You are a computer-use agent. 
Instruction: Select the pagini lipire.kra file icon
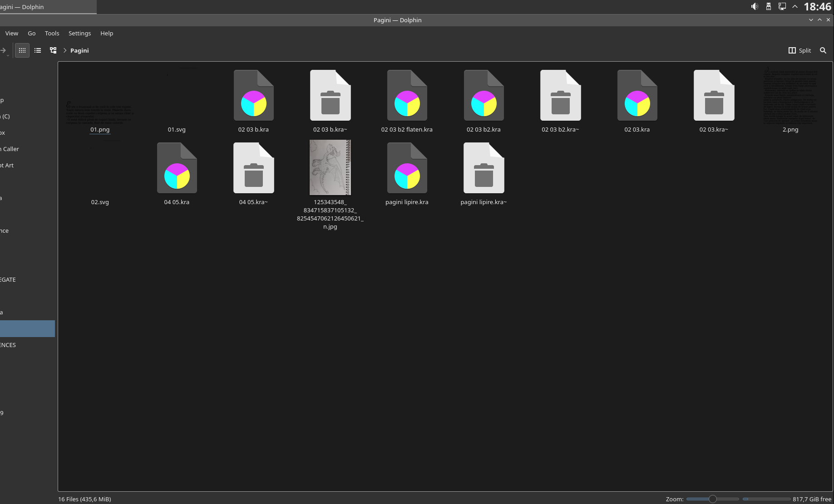click(407, 168)
